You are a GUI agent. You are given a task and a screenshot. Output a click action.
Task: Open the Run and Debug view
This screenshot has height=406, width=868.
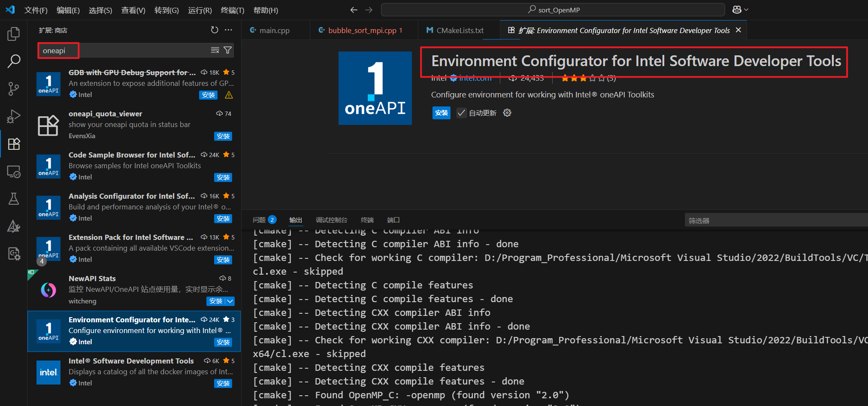coord(13,116)
